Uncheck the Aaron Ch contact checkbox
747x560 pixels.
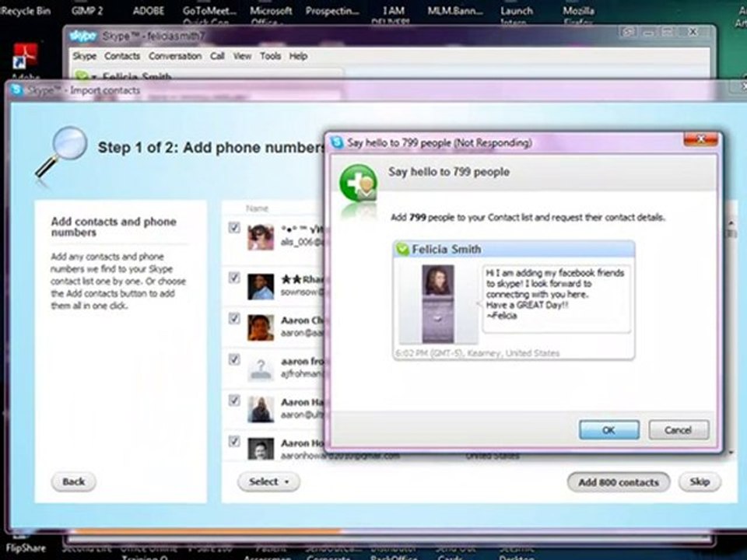point(234,318)
